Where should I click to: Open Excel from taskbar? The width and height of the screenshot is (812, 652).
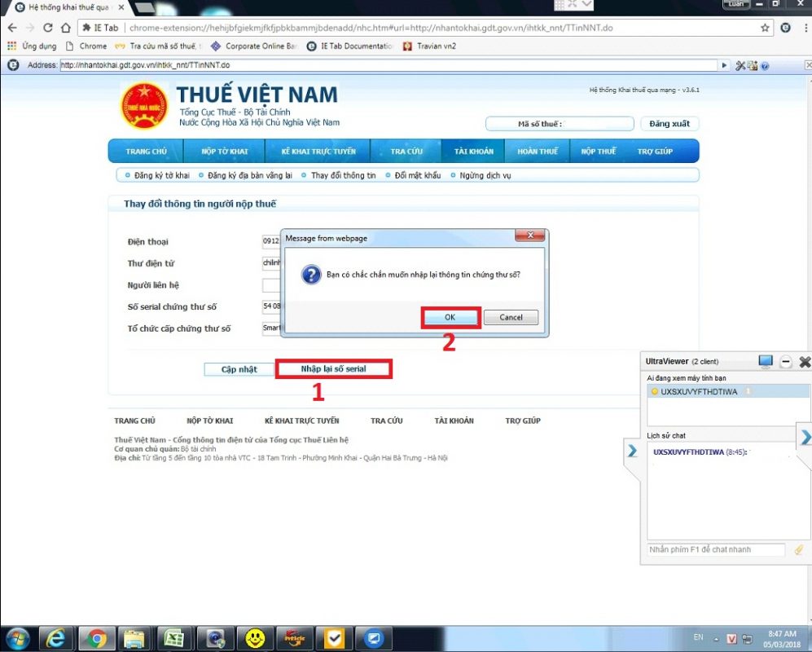(x=174, y=638)
